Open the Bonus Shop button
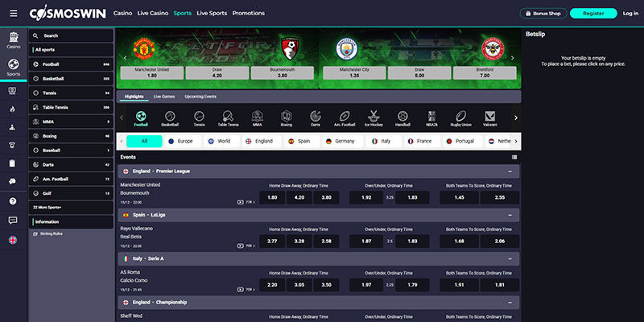 pyautogui.click(x=543, y=14)
